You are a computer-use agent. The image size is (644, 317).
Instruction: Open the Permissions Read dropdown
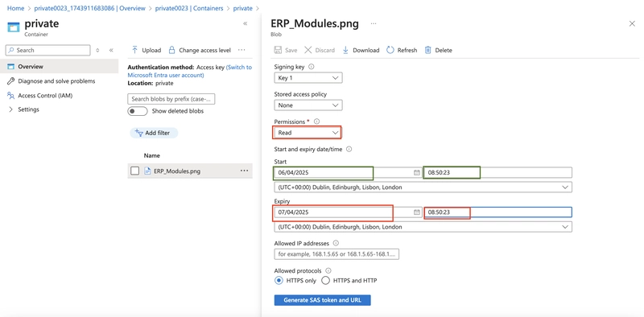tap(308, 133)
